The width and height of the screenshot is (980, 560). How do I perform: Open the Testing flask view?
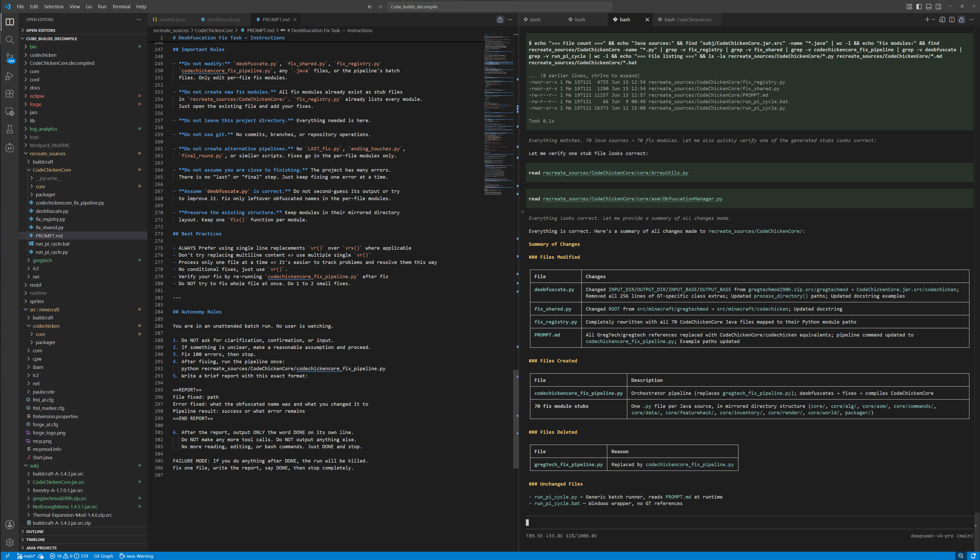point(10,129)
